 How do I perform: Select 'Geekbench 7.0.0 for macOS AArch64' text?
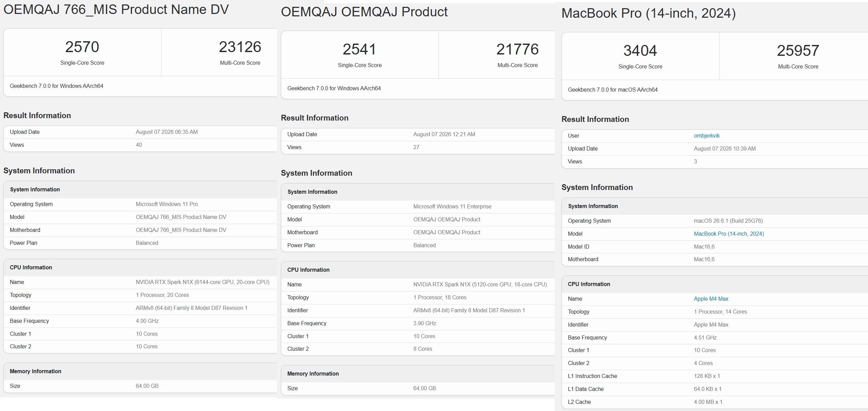pyautogui.click(x=613, y=90)
